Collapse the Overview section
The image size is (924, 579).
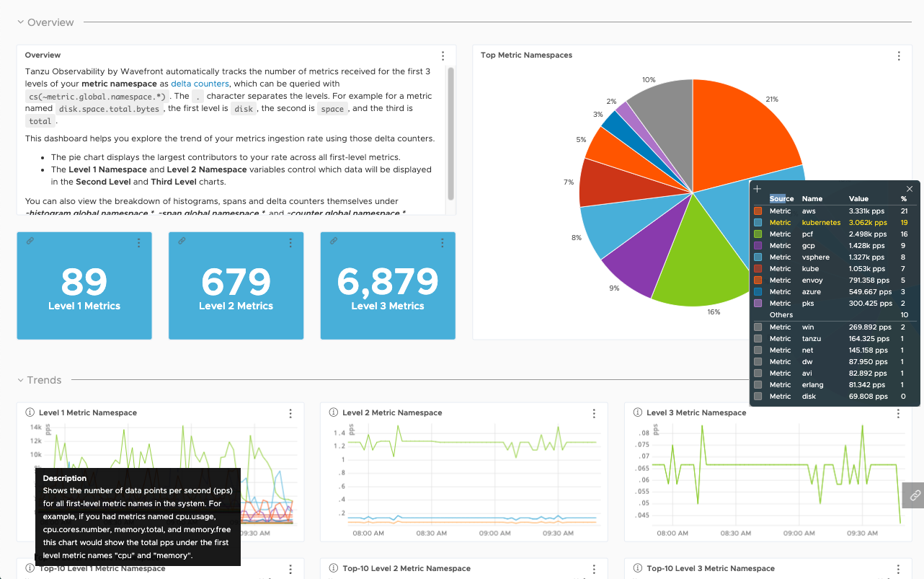(x=20, y=22)
